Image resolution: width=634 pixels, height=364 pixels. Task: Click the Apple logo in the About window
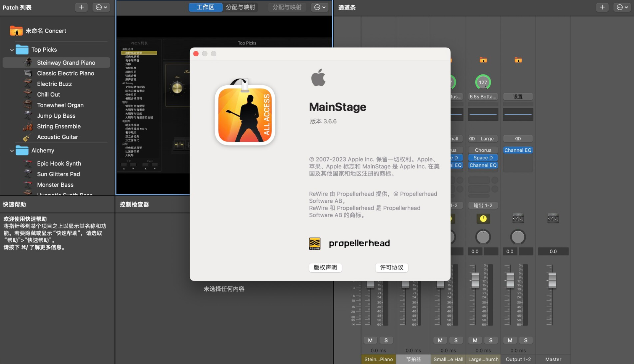point(318,77)
